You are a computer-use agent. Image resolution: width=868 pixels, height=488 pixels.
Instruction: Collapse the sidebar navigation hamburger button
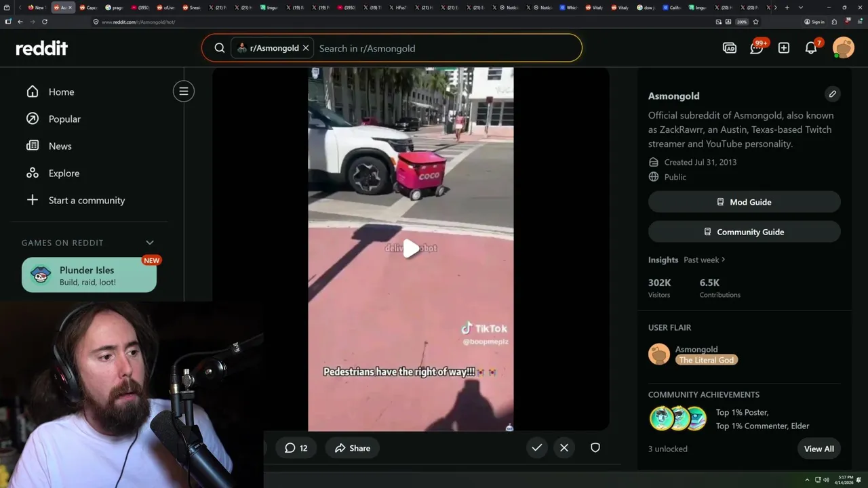184,91
